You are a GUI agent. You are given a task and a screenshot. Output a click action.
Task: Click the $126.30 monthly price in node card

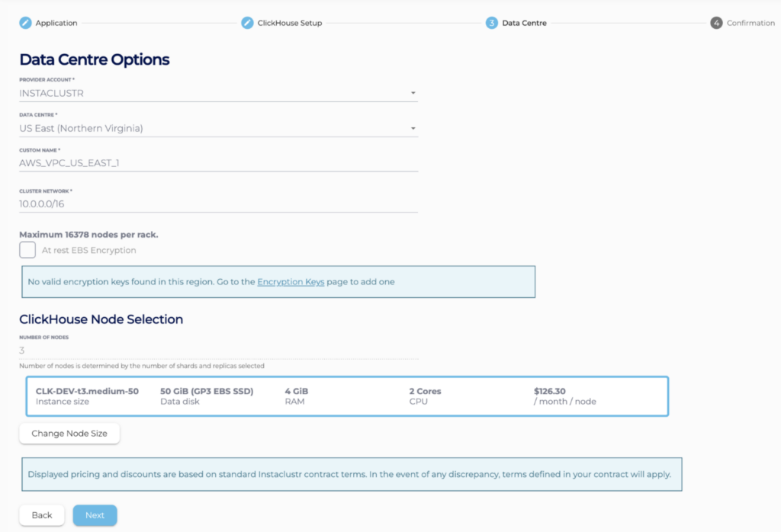550,391
